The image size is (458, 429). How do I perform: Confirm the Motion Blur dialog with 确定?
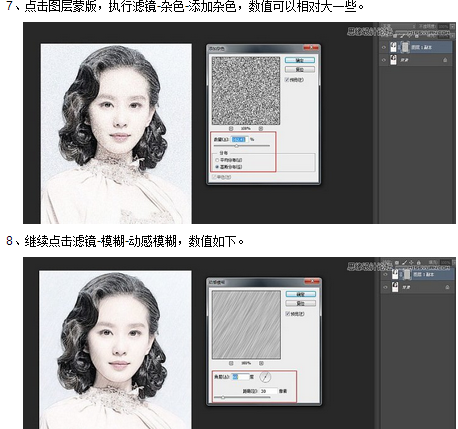click(300, 294)
